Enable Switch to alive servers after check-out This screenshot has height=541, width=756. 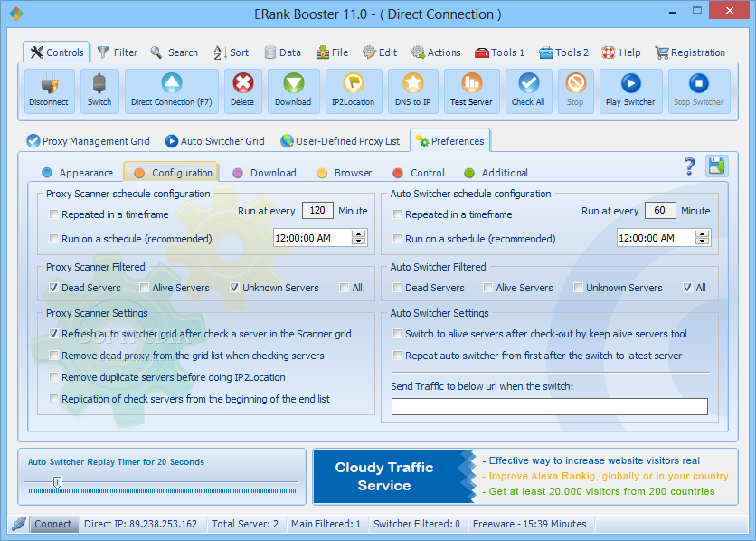397,333
